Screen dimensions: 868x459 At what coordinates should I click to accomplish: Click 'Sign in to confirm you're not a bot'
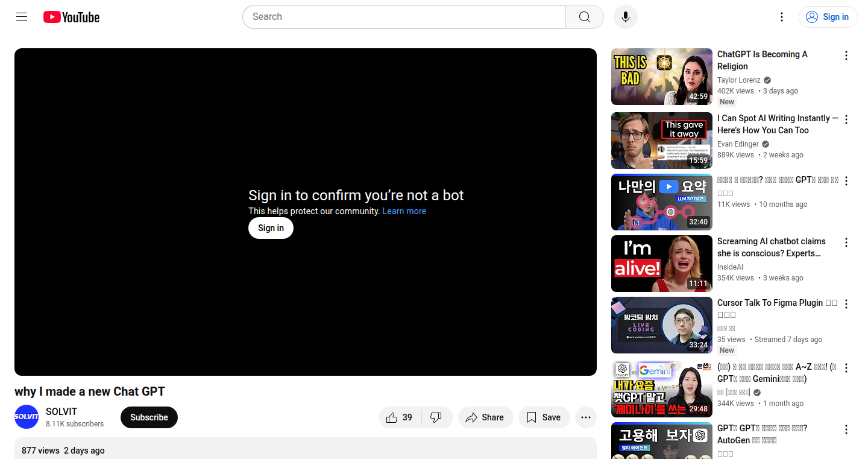pyautogui.click(x=356, y=195)
